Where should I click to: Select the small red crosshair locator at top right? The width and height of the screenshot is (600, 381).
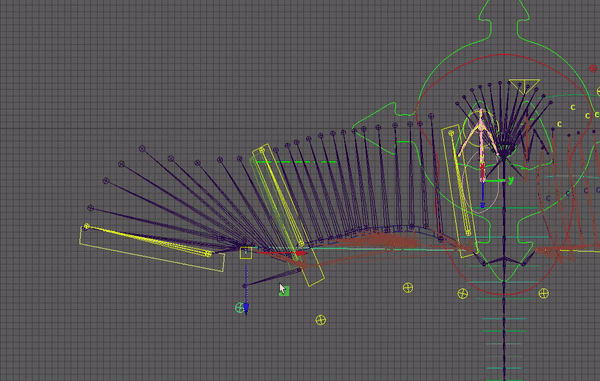point(593,68)
